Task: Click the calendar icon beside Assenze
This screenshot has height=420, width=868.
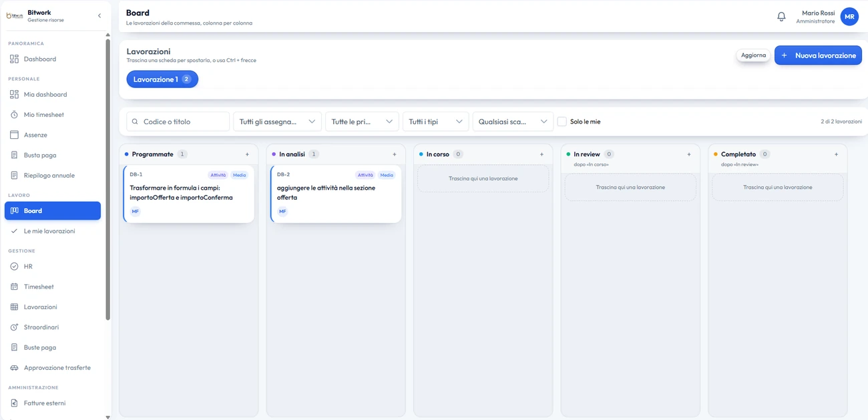Action: pos(14,135)
